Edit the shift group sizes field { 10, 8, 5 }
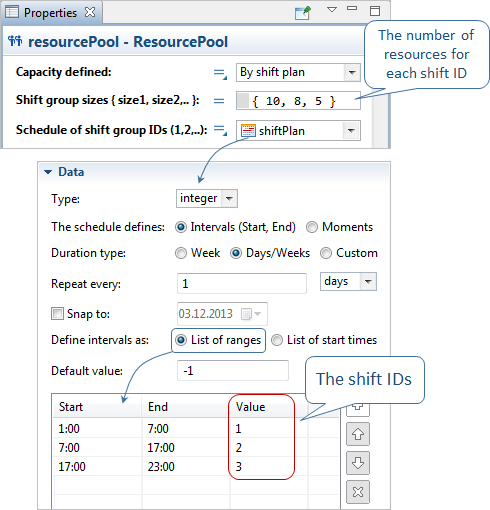 pos(298,101)
